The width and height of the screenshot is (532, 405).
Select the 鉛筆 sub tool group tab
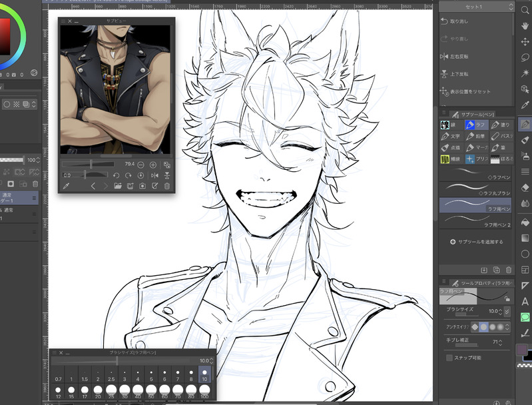(x=476, y=136)
